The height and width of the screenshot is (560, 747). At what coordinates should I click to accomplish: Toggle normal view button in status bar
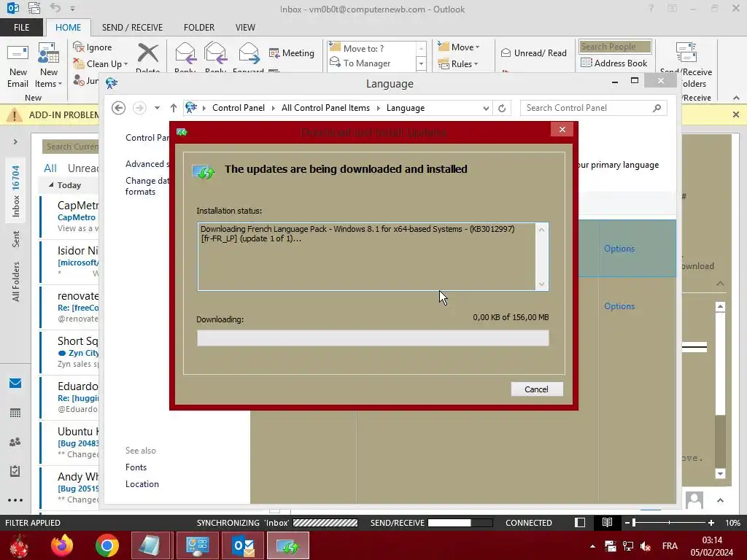coord(580,522)
